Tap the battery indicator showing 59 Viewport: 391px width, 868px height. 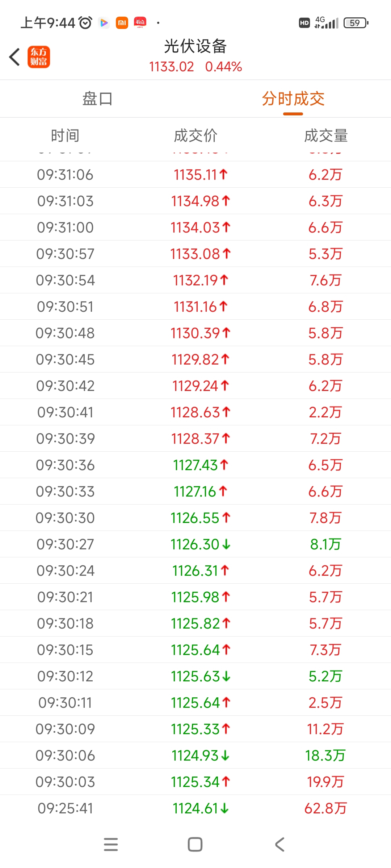[x=356, y=23]
